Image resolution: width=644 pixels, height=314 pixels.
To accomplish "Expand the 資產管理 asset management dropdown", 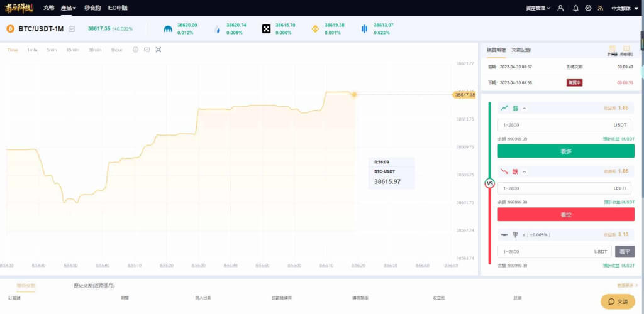I will click(538, 8).
